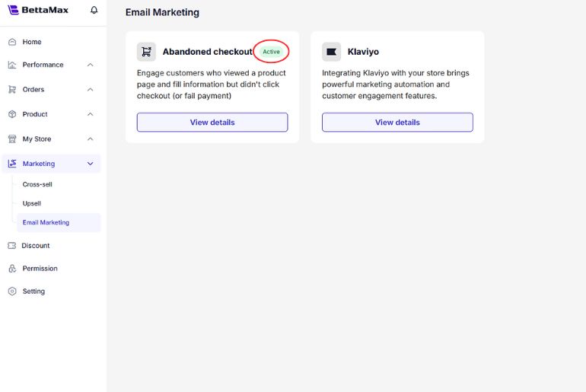Click the Permission lock icon
The width and height of the screenshot is (586, 392).
coord(12,269)
